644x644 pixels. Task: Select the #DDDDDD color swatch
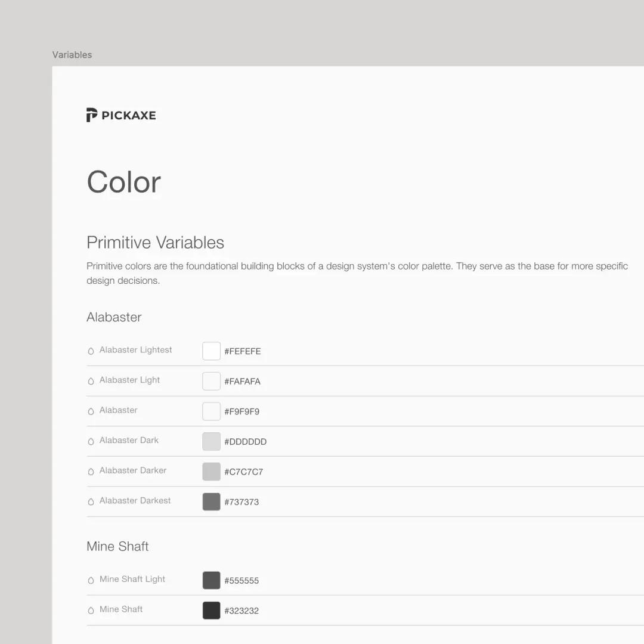(212, 441)
